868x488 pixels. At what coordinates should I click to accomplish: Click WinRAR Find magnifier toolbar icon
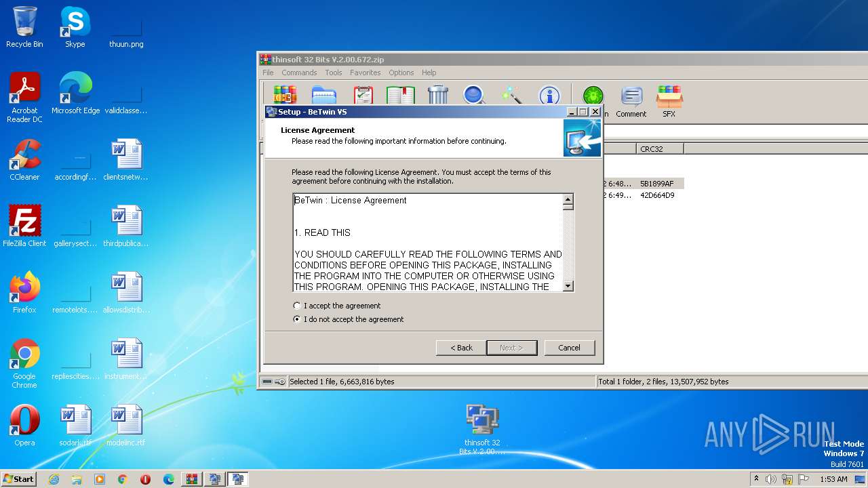click(474, 95)
